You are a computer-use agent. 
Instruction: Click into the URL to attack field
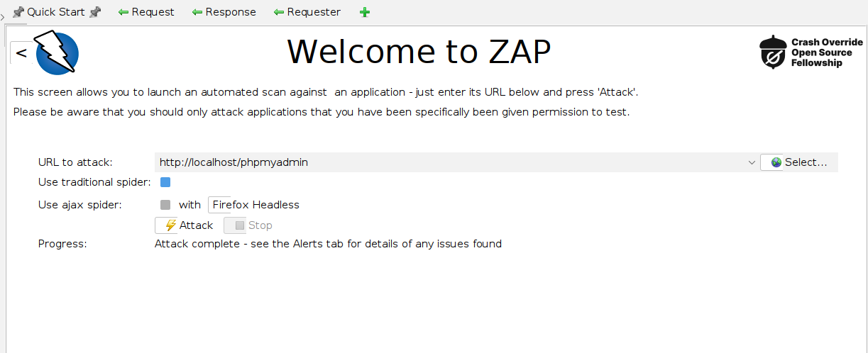[x=451, y=162]
